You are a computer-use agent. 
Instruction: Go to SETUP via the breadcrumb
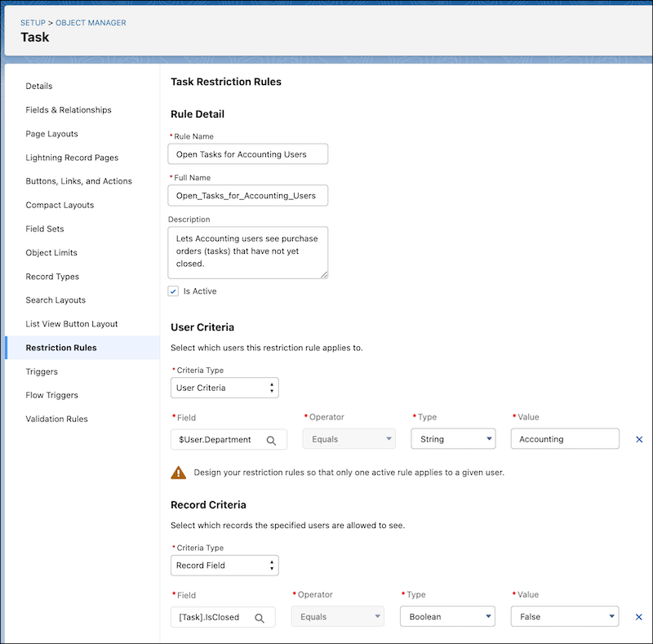click(x=33, y=22)
